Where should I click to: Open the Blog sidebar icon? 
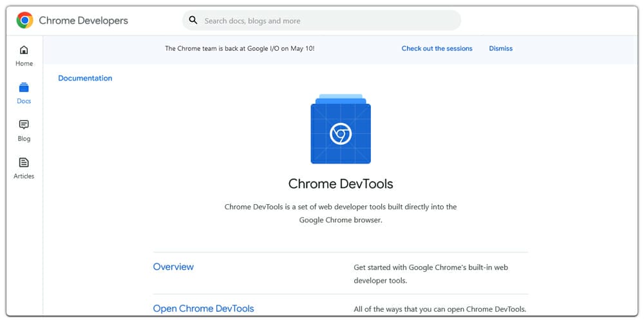[24, 125]
